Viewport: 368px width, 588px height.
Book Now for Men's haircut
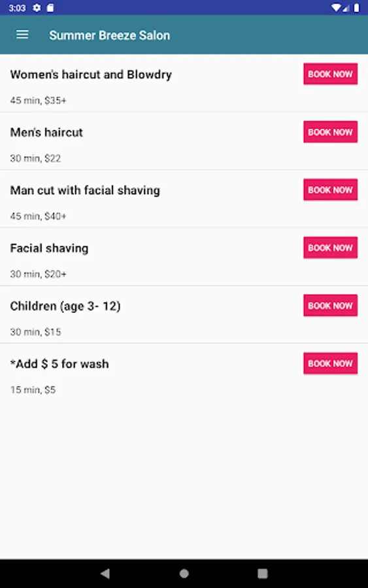point(331,131)
